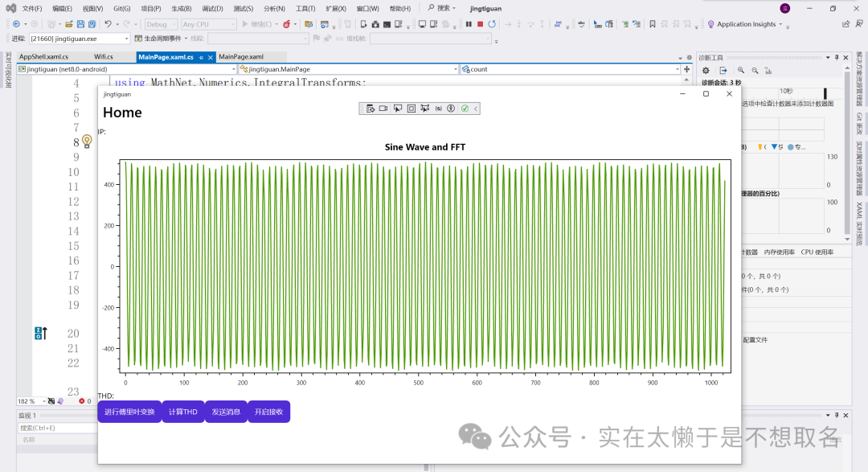Click the bookmark toggle icon in toolbar
868x472 pixels.
coord(653,24)
